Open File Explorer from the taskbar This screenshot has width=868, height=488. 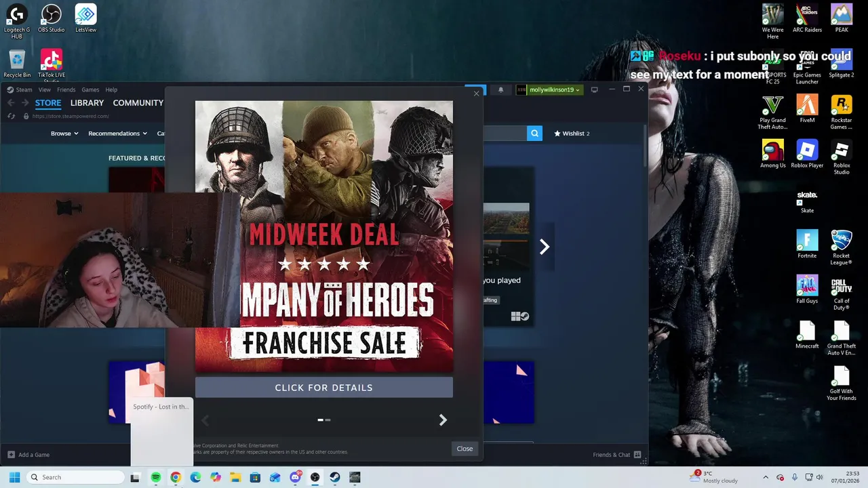(235, 477)
